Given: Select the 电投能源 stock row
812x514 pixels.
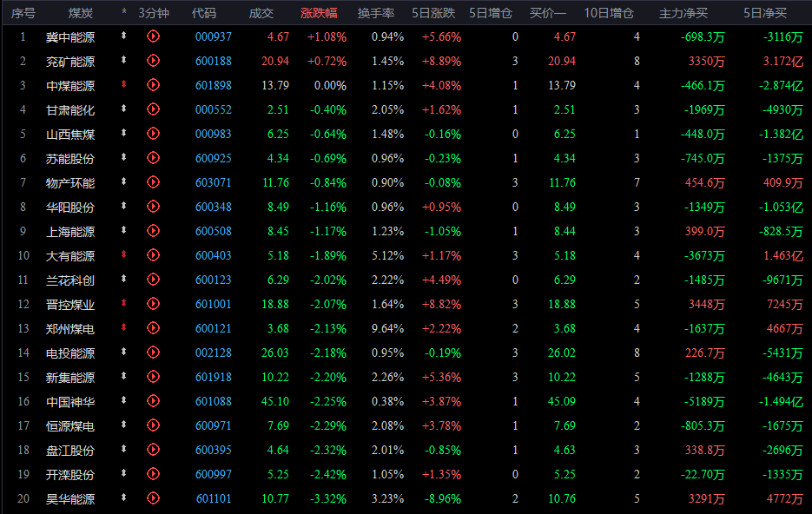Looking at the screenshot, I should [x=406, y=353].
